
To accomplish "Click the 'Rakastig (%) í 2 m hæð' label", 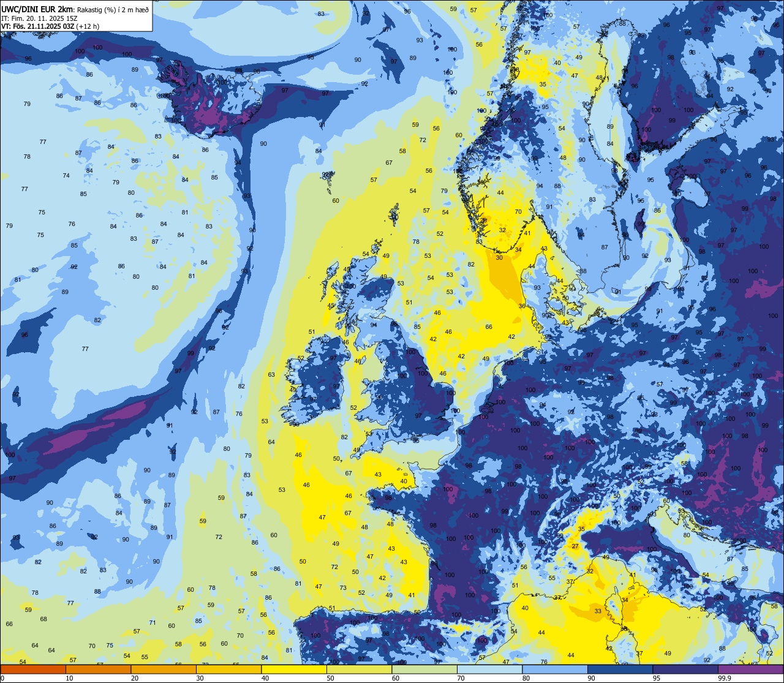I will 113,9.
